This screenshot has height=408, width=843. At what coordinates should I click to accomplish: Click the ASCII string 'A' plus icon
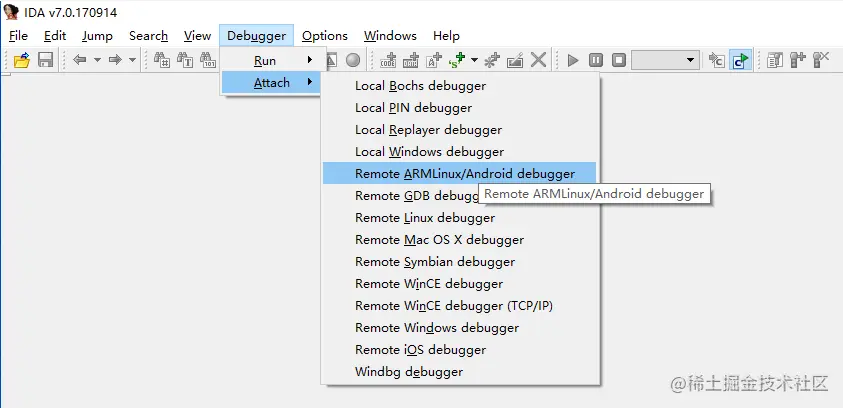pos(434,60)
